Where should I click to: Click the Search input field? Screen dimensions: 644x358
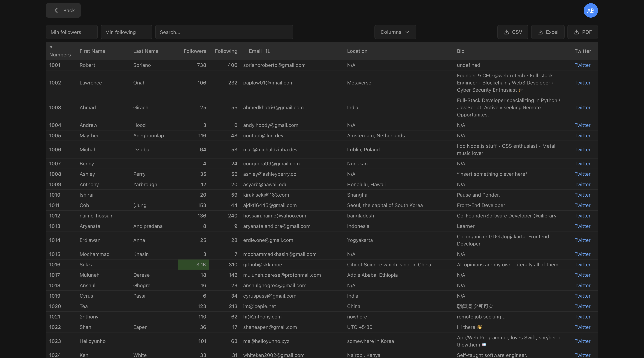[224, 32]
